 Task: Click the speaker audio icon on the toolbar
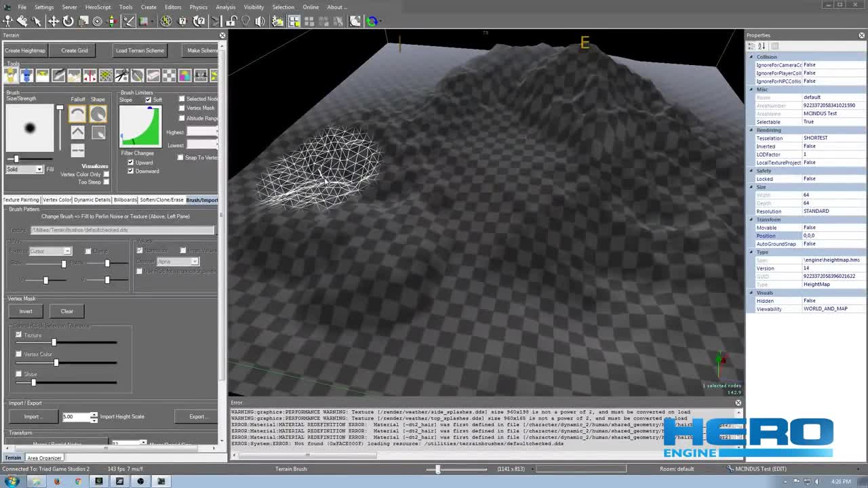pos(260,22)
